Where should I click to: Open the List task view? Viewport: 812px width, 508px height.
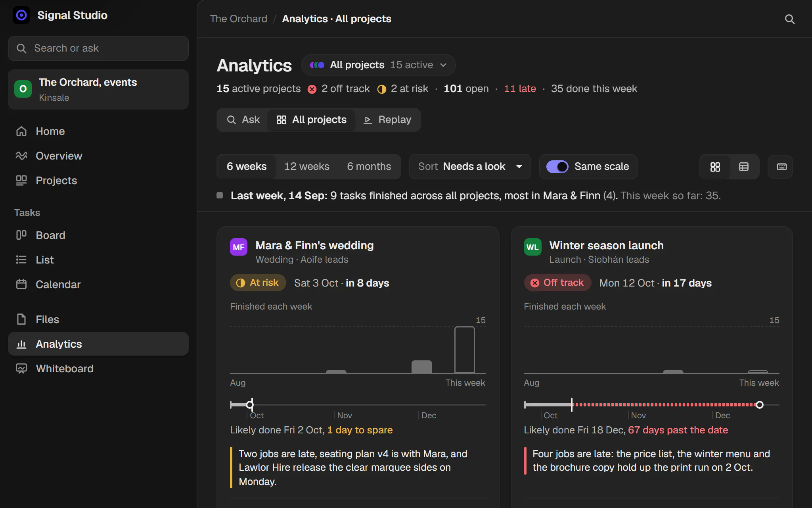(x=98, y=260)
